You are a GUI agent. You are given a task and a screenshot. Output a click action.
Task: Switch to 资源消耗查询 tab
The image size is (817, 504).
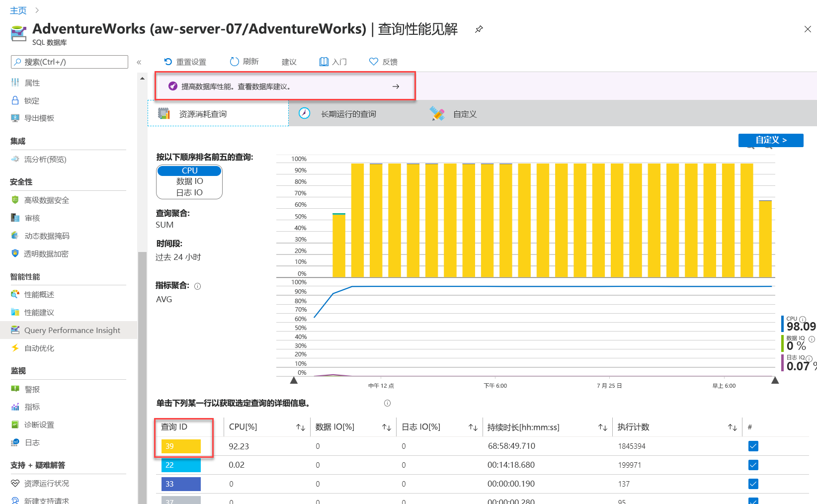[x=218, y=114]
